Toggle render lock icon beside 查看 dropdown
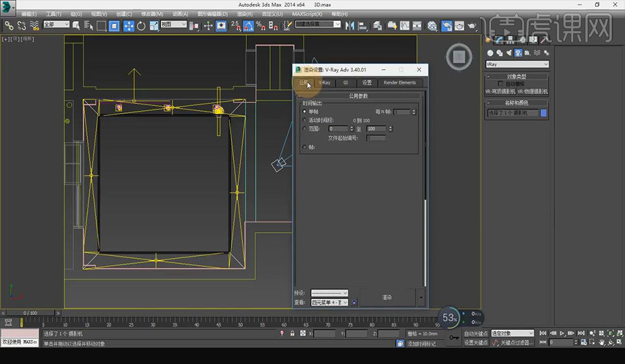 tap(354, 302)
